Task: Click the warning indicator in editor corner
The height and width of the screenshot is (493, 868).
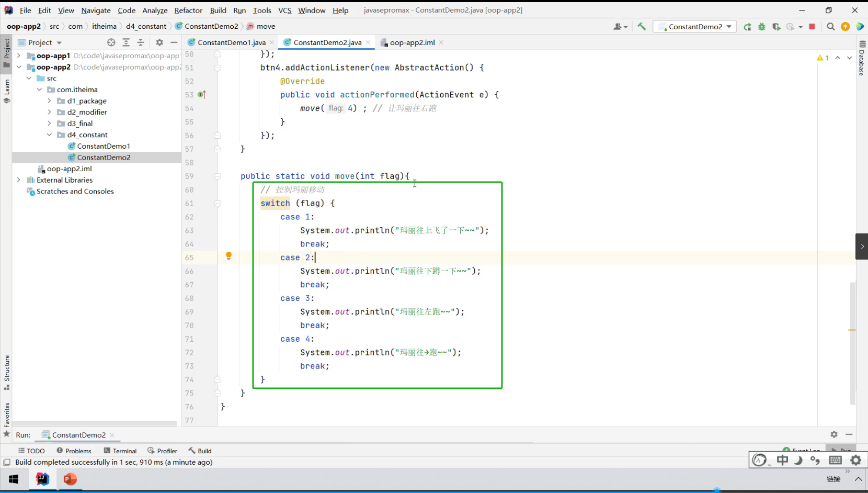Action: coord(823,58)
